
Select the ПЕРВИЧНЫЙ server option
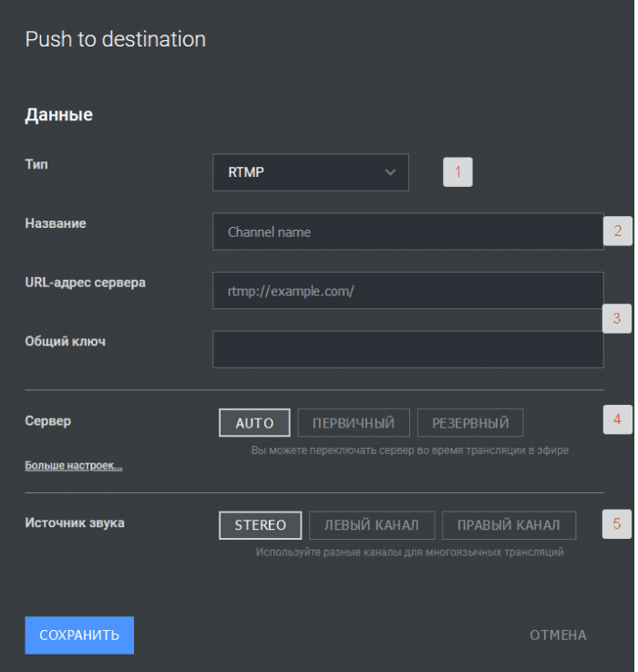click(354, 423)
